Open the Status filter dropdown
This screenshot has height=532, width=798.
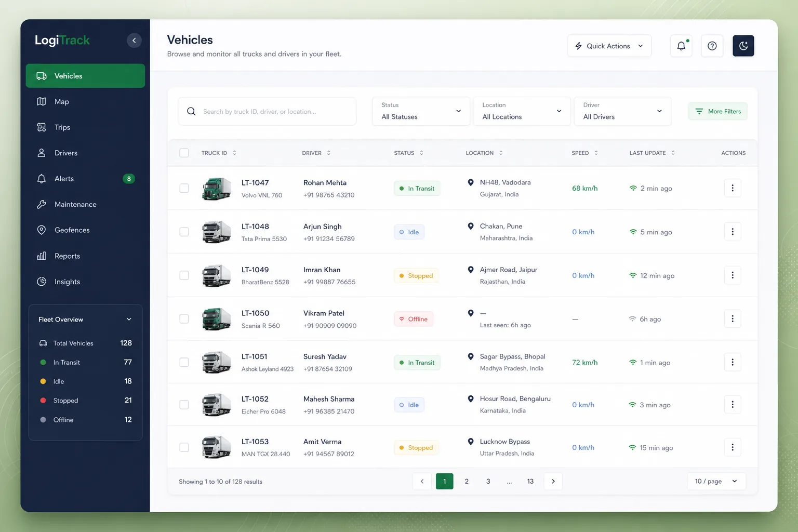[421, 111]
